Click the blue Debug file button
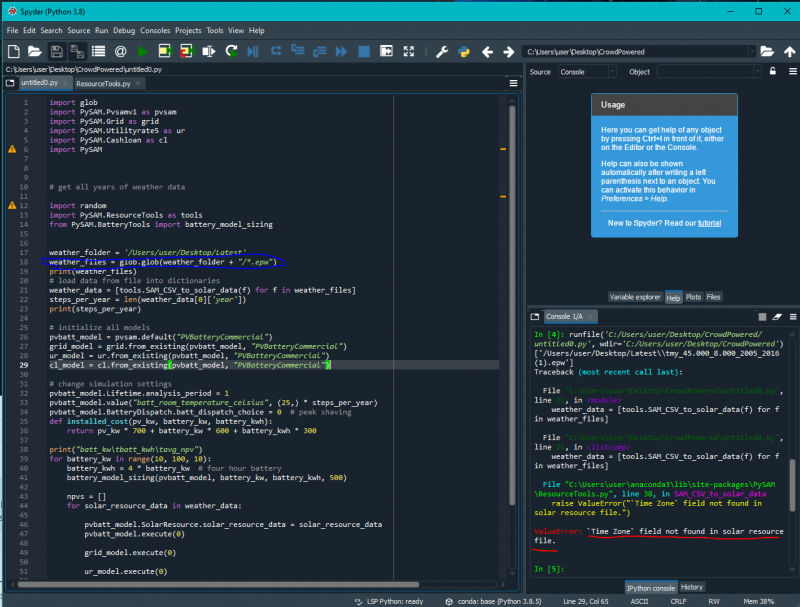The height and width of the screenshot is (607, 800). coord(252,51)
